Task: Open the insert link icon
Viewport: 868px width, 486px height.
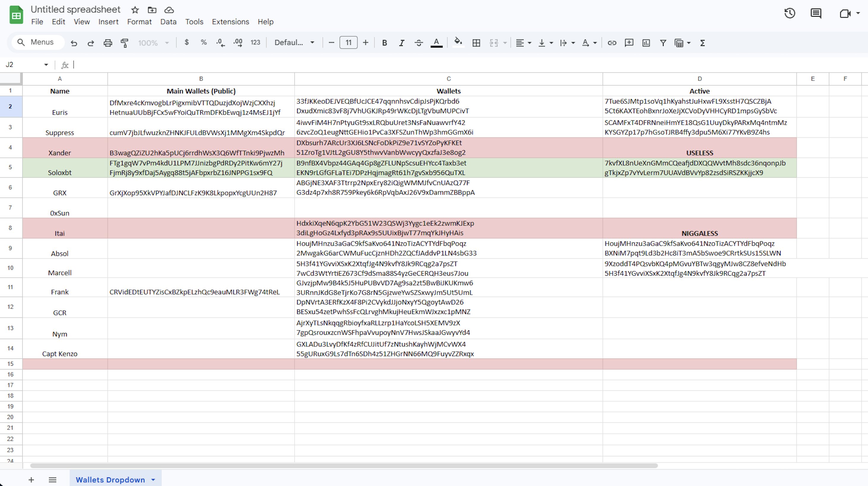Action: click(612, 43)
